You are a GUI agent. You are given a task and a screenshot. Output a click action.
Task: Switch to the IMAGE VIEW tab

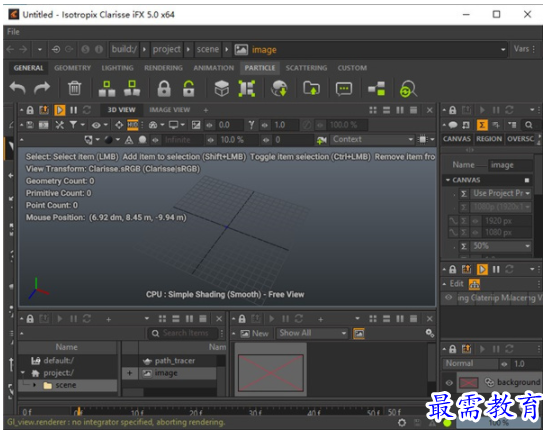(x=170, y=110)
